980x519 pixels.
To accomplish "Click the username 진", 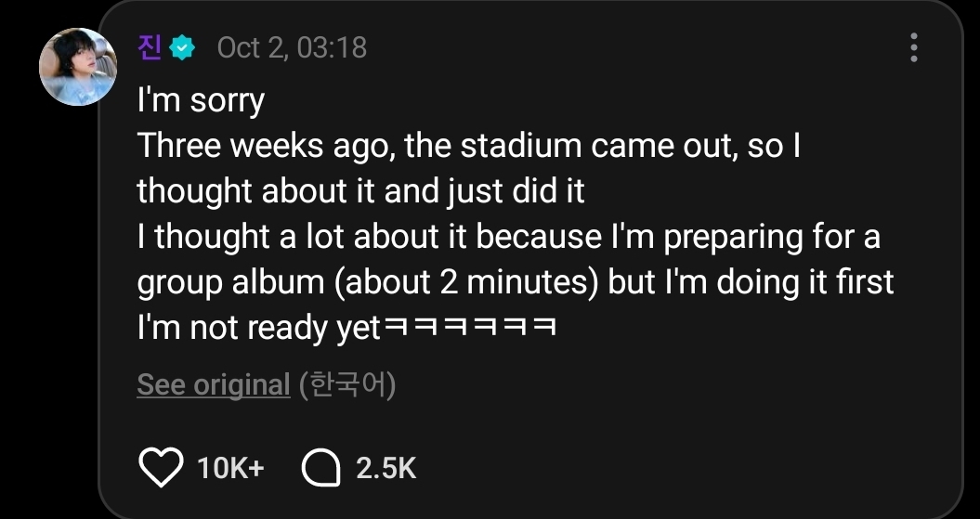I will [x=150, y=46].
